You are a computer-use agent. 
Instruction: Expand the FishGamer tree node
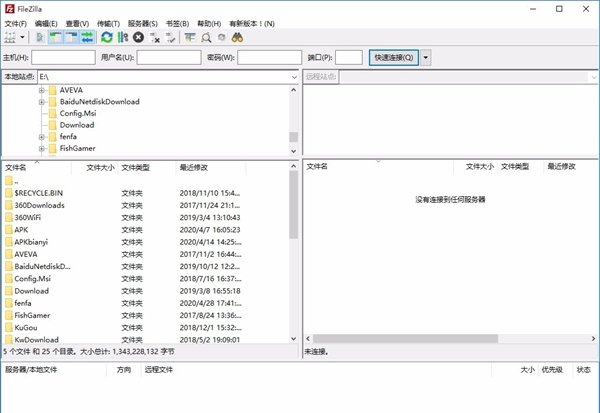click(42, 149)
